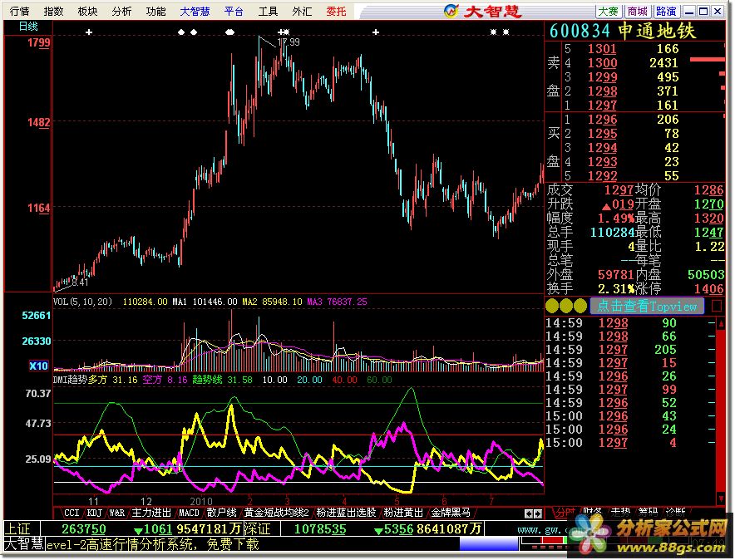Click the sell level 1 price 1297

tap(602, 105)
